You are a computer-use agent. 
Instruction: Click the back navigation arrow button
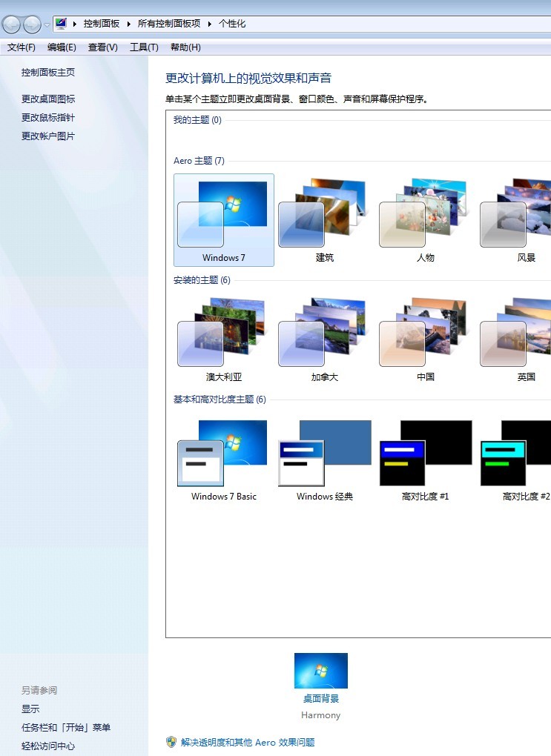(11, 24)
